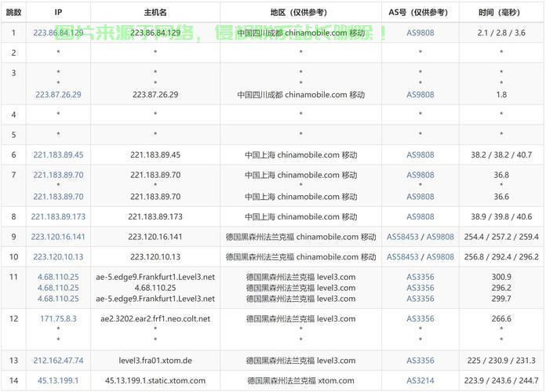Click the 时间（毫秒） column header
This screenshot has width=546, height=392.
[501, 13]
